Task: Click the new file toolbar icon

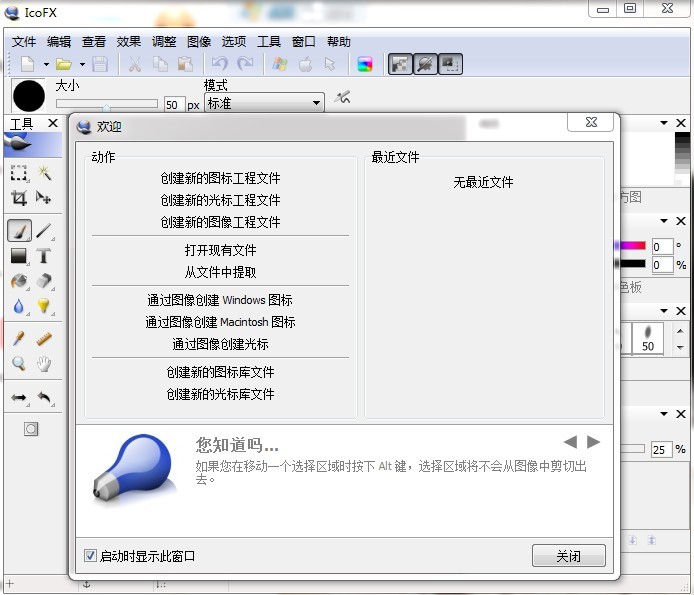Action: click(28, 65)
